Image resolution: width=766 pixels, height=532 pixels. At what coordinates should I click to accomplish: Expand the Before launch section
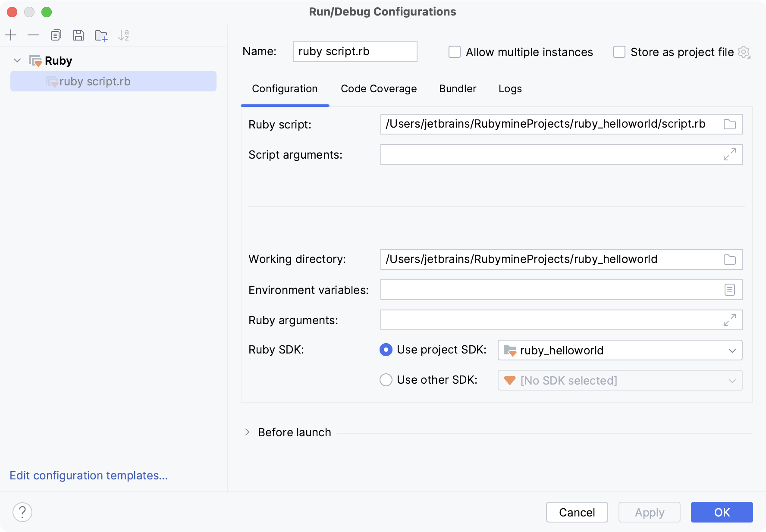247,432
